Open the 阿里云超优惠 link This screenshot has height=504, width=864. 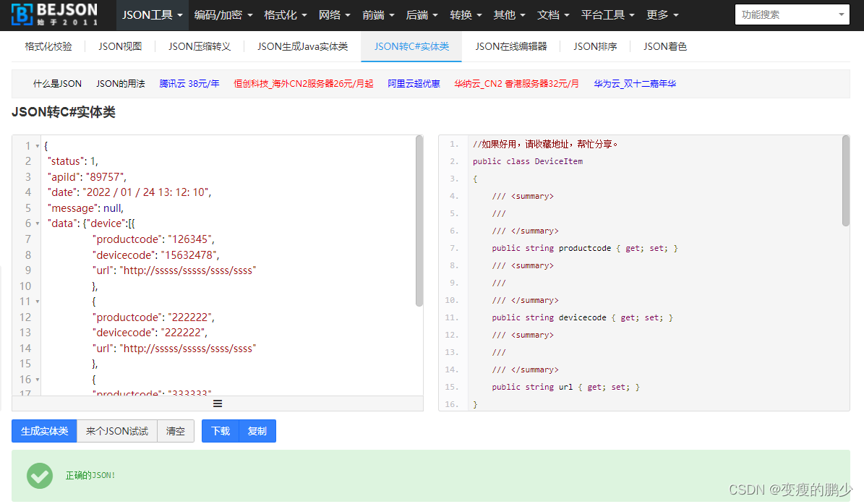coord(414,84)
